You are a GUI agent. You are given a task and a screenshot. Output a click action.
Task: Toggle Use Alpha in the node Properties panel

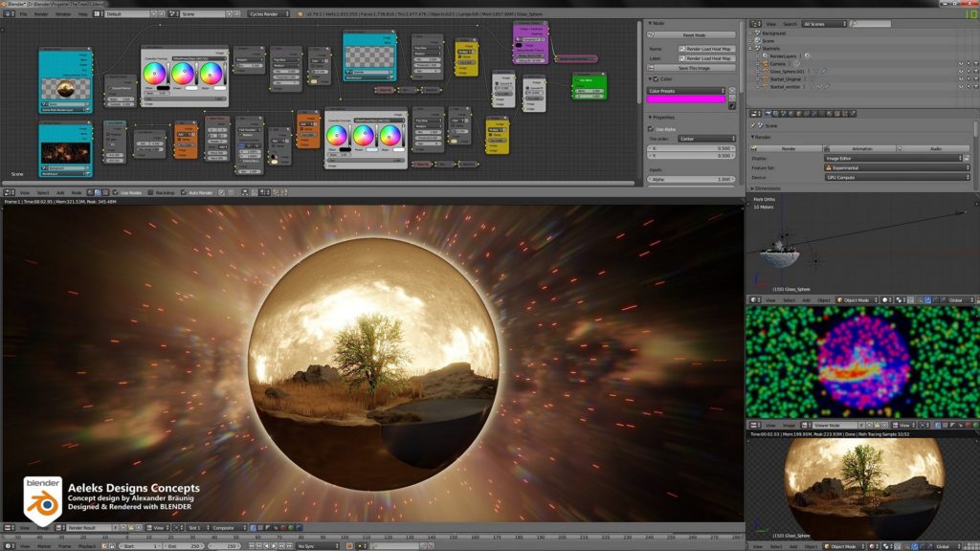pyautogui.click(x=651, y=129)
